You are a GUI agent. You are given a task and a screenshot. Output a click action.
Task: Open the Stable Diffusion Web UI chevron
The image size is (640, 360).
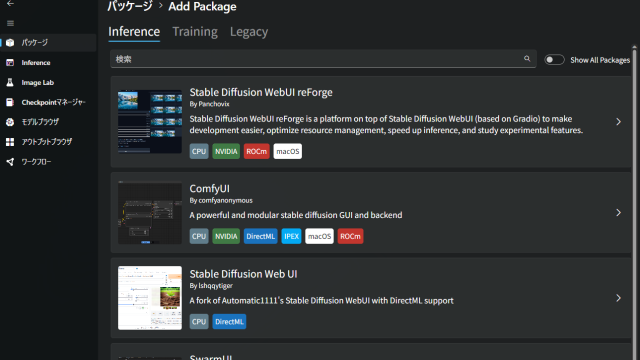click(618, 298)
